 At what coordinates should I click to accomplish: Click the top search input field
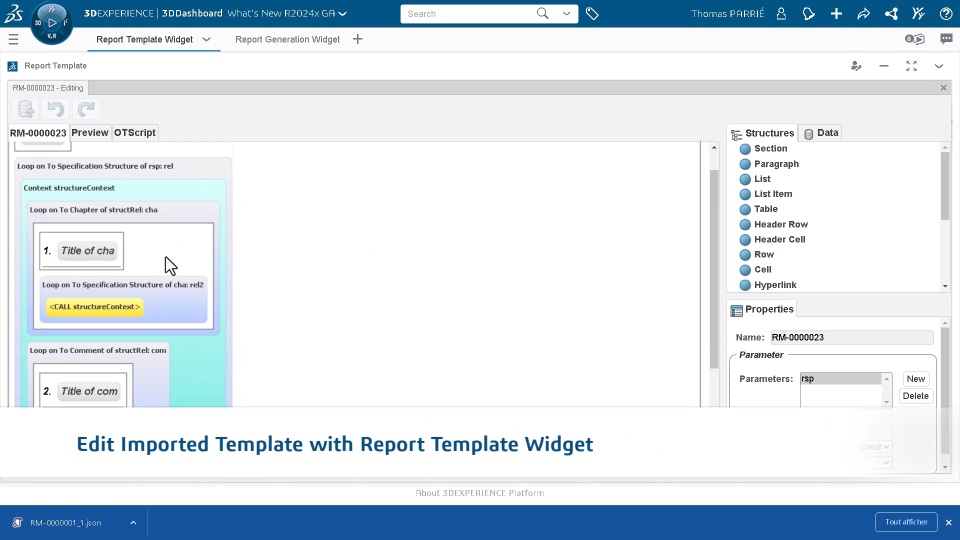(x=468, y=13)
